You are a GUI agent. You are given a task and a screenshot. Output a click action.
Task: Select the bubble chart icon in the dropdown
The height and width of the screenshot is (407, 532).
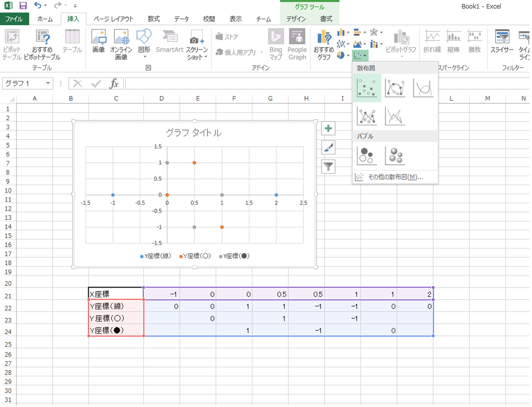[x=367, y=155]
